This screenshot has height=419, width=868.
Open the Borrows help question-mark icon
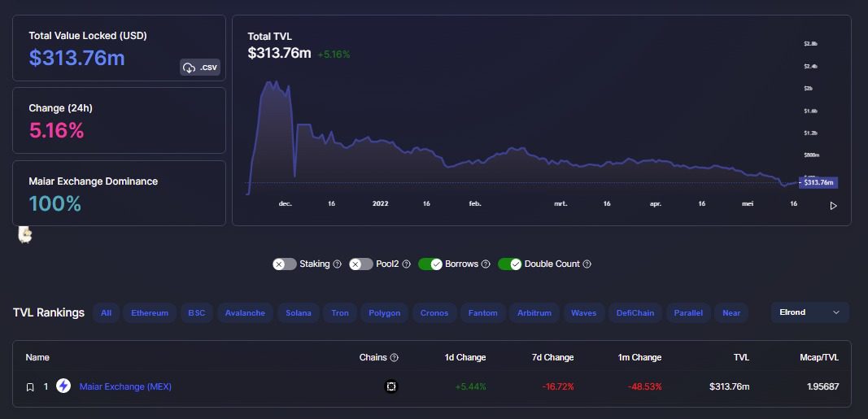pyautogui.click(x=486, y=264)
